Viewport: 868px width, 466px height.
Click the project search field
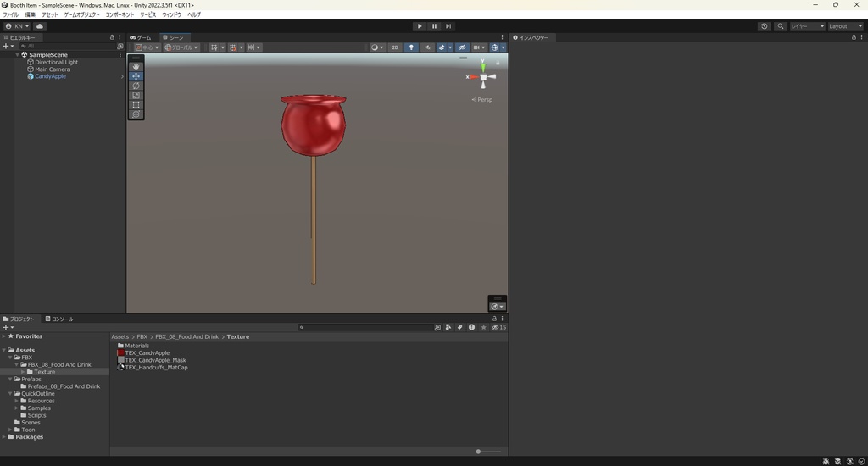tap(364, 327)
